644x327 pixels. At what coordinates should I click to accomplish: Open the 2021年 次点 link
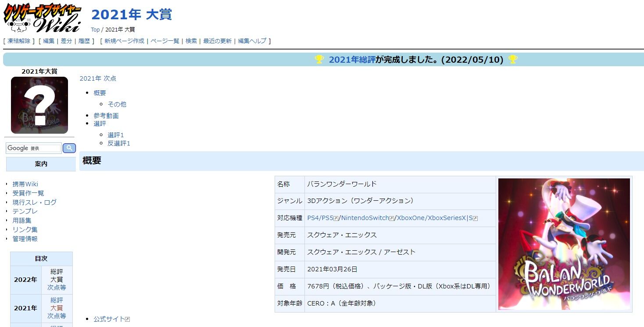point(98,78)
